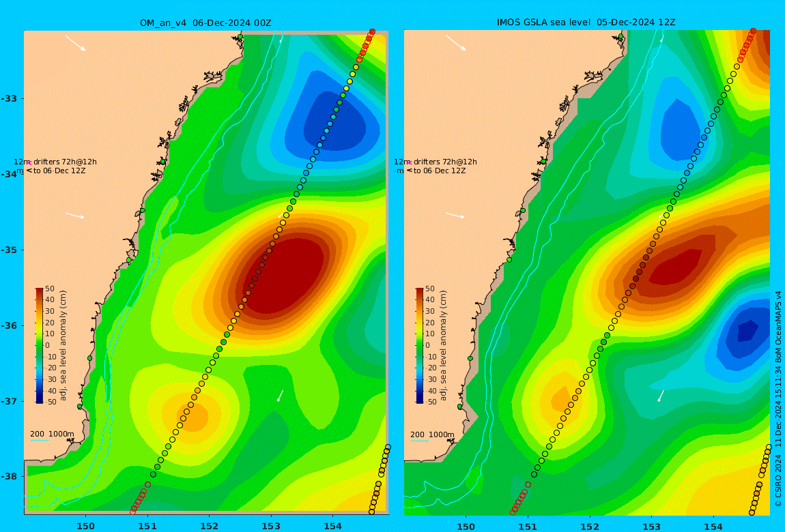Click longitude label 150 under the right map
The height and width of the screenshot is (532, 785).
point(466,526)
